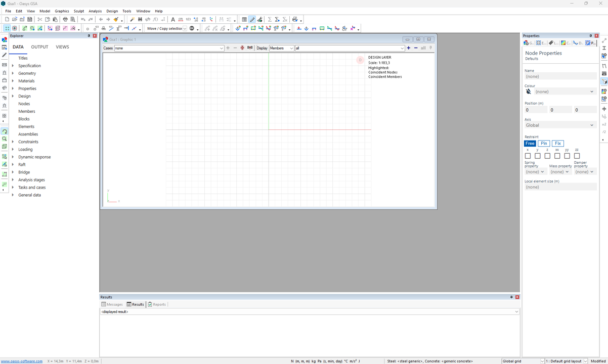Click the Pin restraint button

tap(544, 144)
